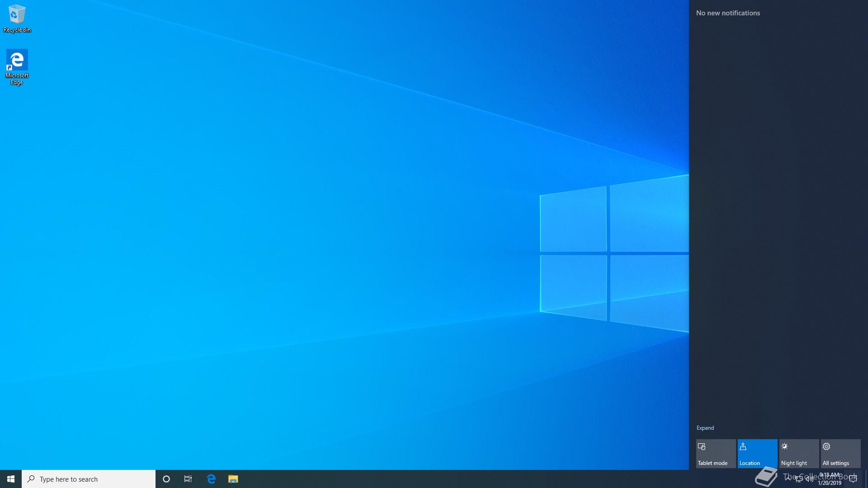Screen dimensions: 868x488
Task: Enable the Night light quick action
Action: pos(799,453)
